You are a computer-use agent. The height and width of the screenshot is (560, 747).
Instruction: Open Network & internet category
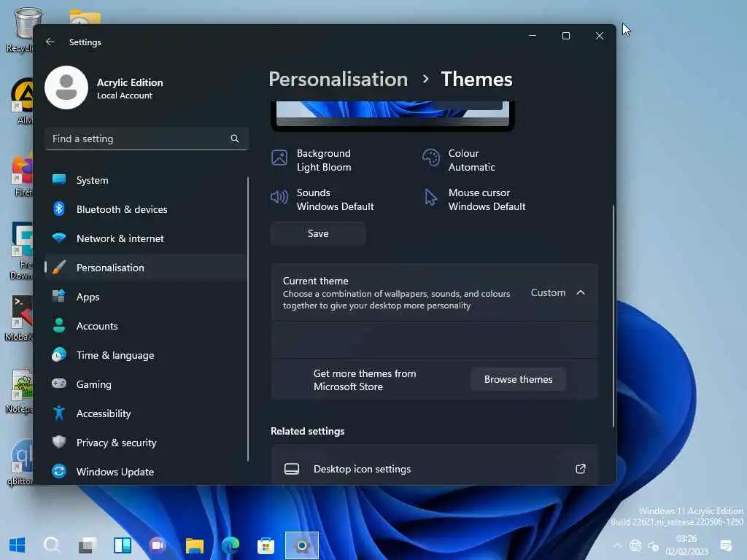point(146,238)
